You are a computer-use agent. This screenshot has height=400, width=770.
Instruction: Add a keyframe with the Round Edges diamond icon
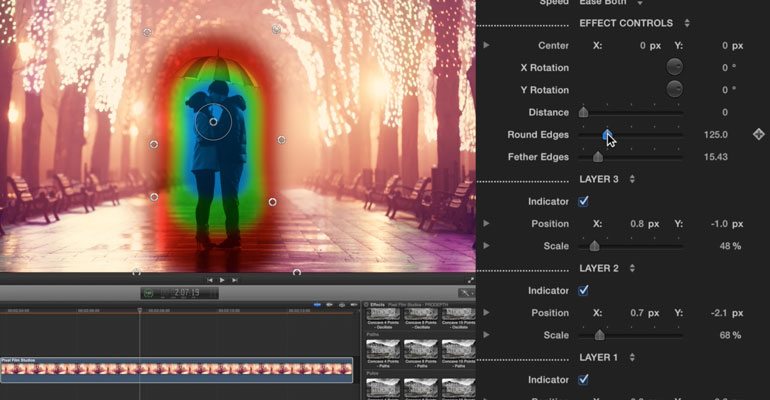(759, 134)
